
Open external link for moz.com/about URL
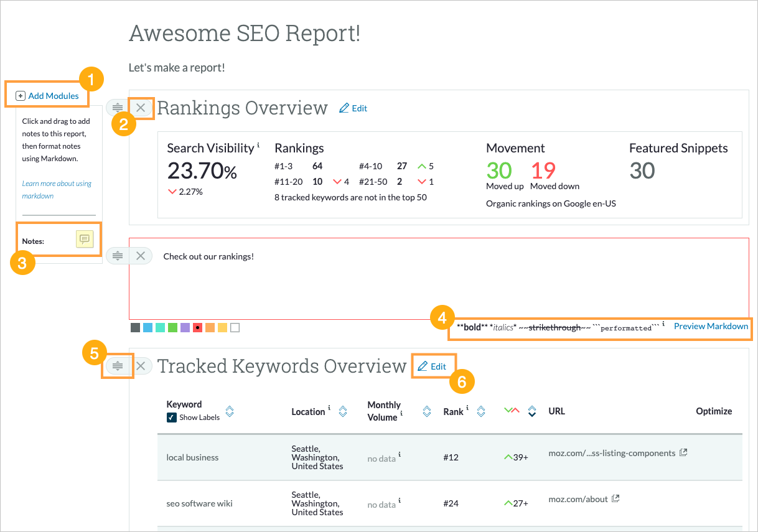[x=615, y=498]
